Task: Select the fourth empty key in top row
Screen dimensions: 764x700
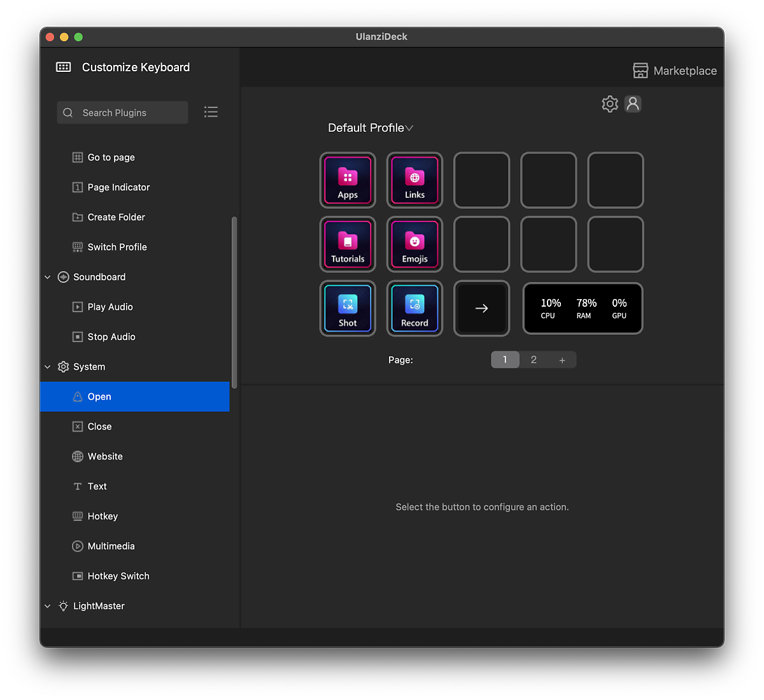Action: pos(549,180)
